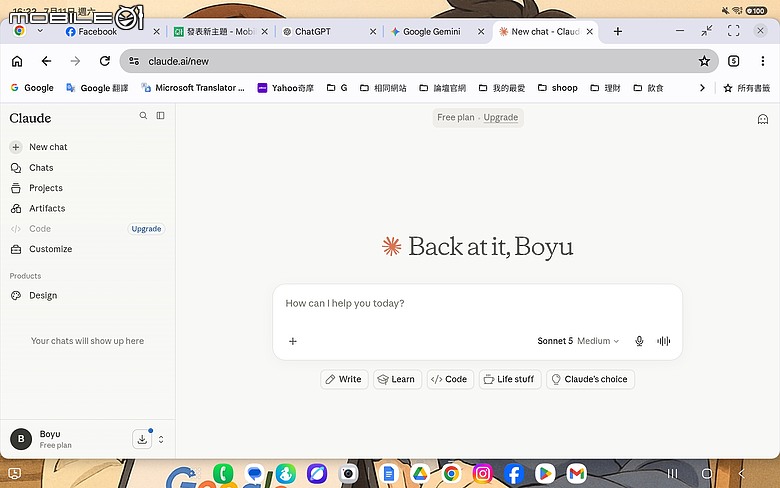Collapse the Claude sidebar panel
Viewport: 780px width, 488px height.
[x=160, y=115]
